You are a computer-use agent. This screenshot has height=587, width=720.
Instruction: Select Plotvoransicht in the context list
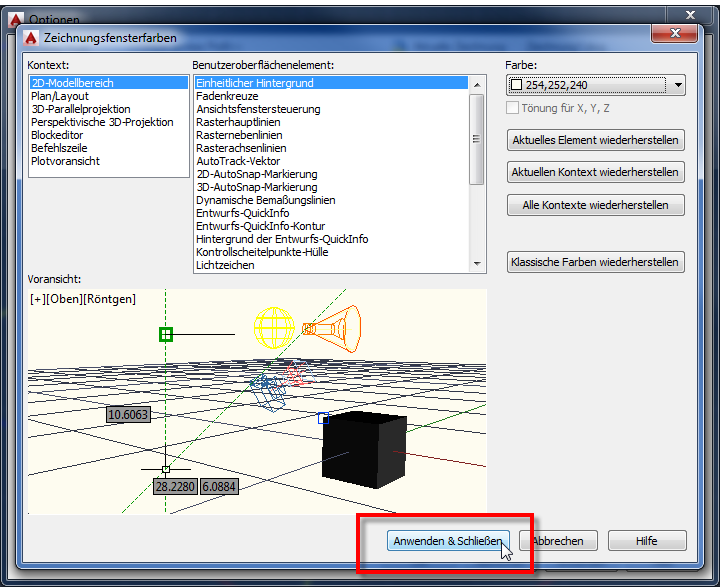[65, 161]
